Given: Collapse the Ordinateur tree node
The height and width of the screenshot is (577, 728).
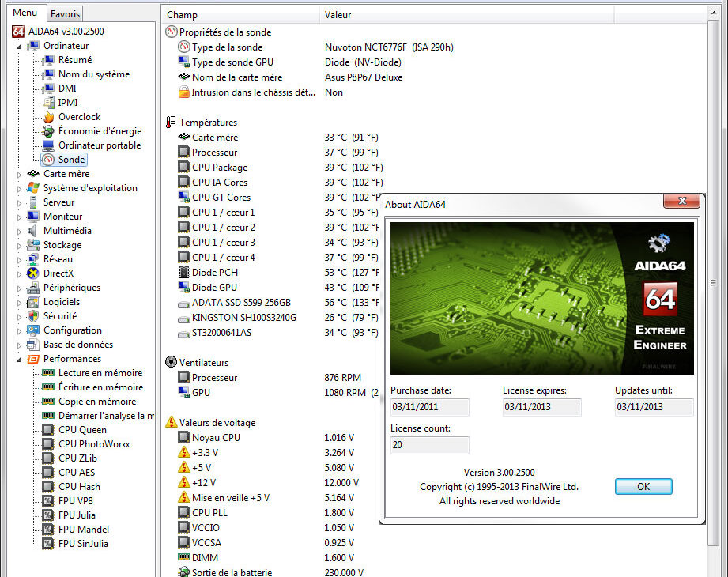Looking at the screenshot, I should tap(21, 46).
